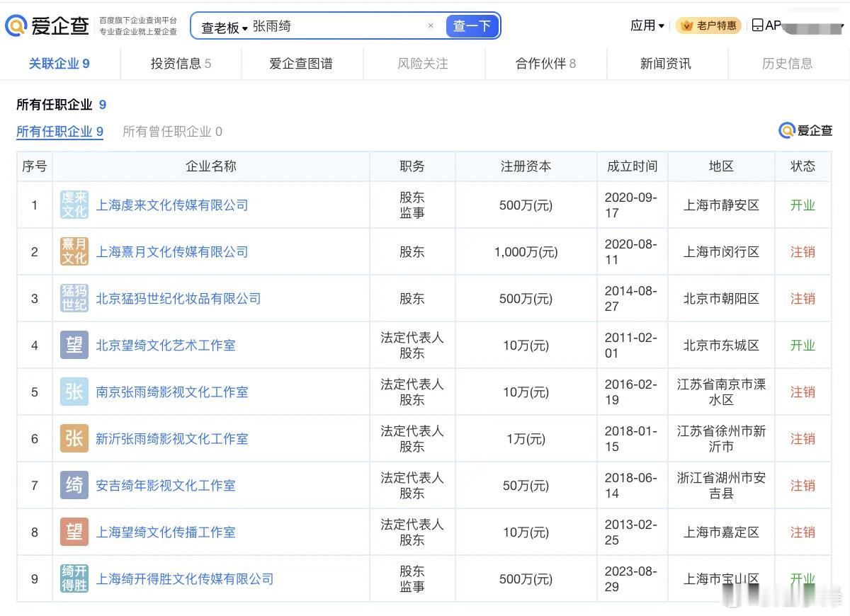Click the 上海市静安区 region cell
850x616 pixels.
721,205
